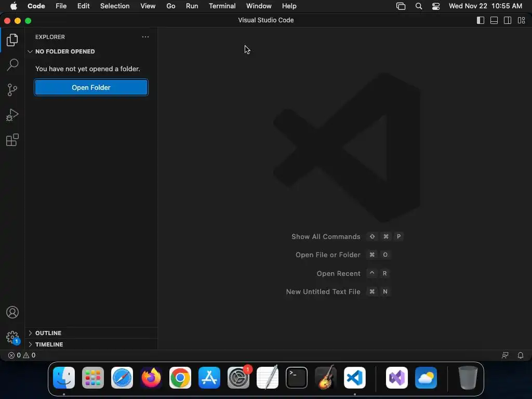The width and height of the screenshot is (532, 399).
Task: Open the File menu
Action: 61,6
